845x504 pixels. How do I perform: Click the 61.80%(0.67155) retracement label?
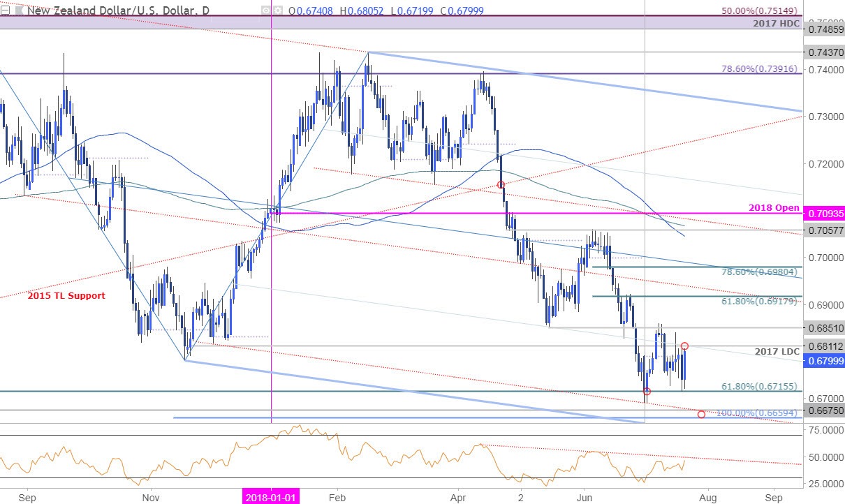click(761, 385)
